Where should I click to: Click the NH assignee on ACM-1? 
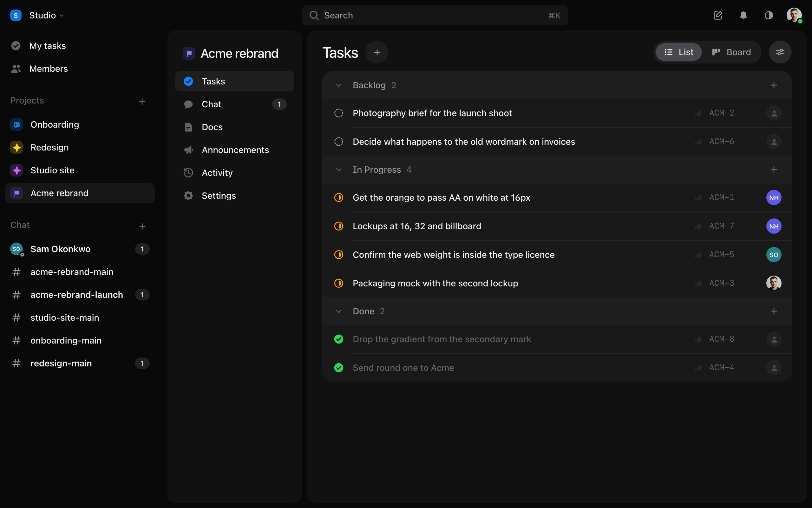pyautogui.click(x=774, y=197)
